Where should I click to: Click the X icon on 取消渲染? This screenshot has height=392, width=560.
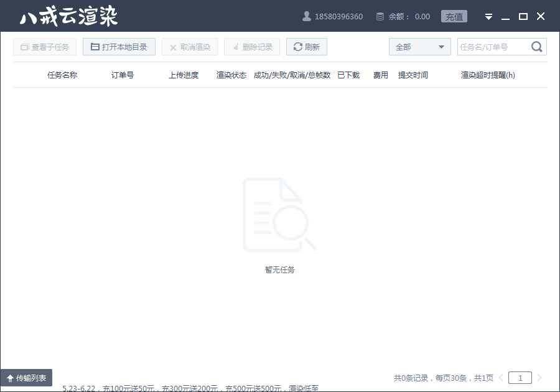pos(173,46)
